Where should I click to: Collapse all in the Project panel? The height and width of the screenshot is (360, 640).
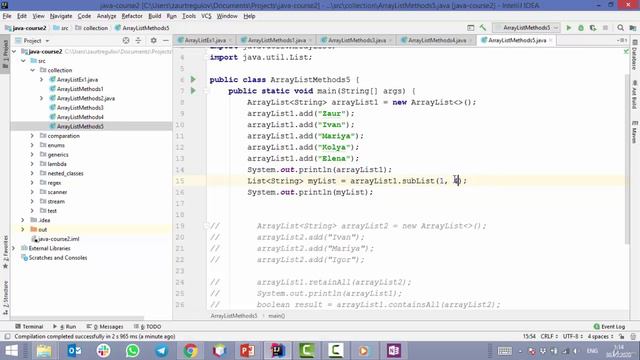(138, 40)
